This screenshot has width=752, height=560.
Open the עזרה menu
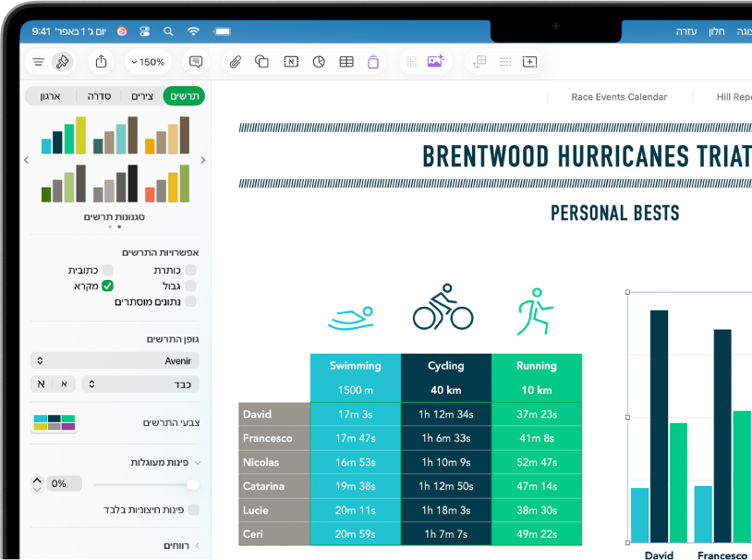click(x=685, y=31)
